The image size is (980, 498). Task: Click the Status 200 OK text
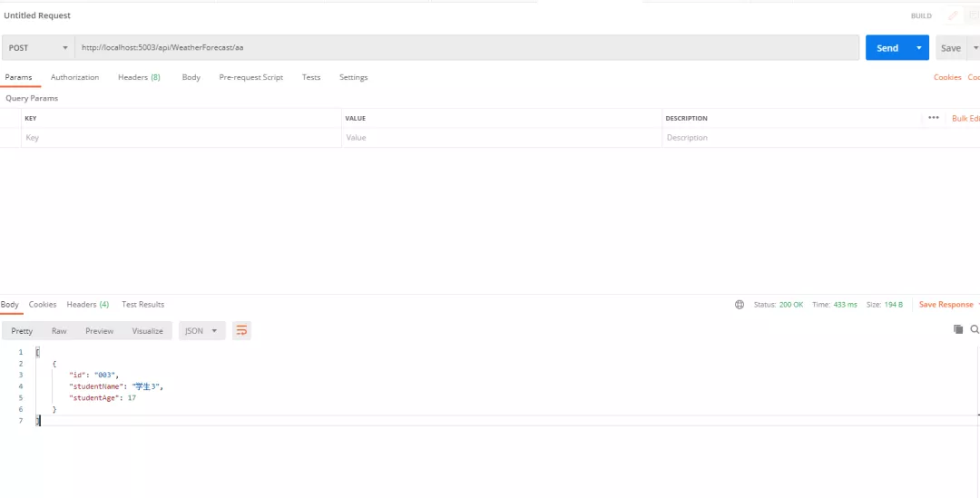click(779, 304)
